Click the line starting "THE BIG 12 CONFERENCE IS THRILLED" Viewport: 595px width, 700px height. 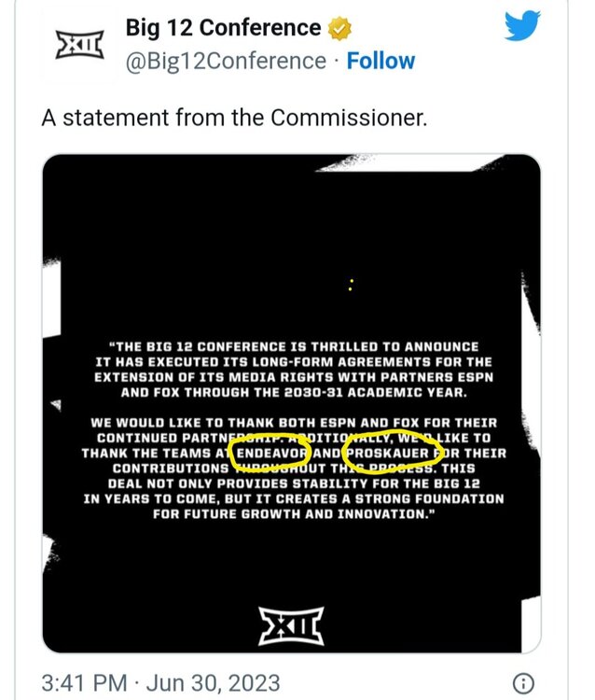pos(292,346)
